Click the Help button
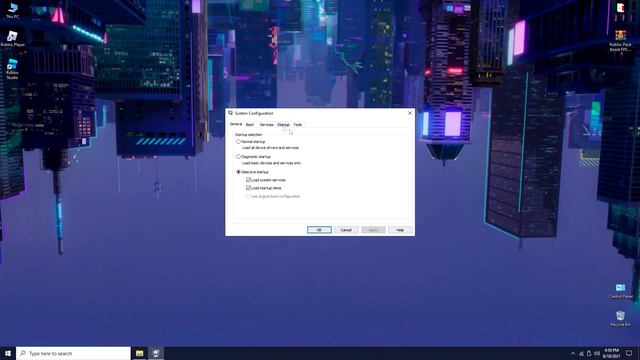640x360 pixels. click(x=400, y=230)
